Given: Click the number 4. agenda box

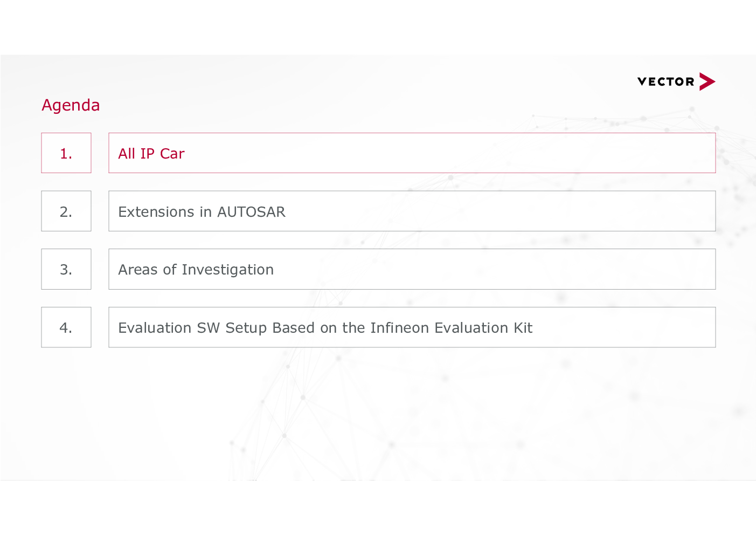Looking at the screenshot, I should pos(66,327).
